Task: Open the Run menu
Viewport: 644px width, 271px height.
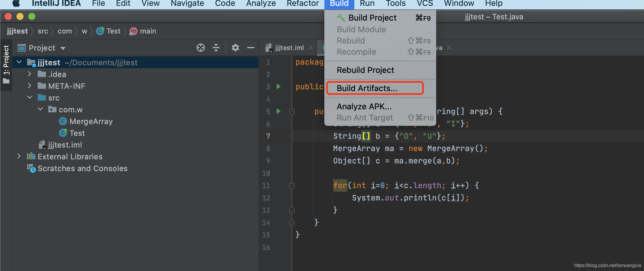Action: (x=367, y=4)
